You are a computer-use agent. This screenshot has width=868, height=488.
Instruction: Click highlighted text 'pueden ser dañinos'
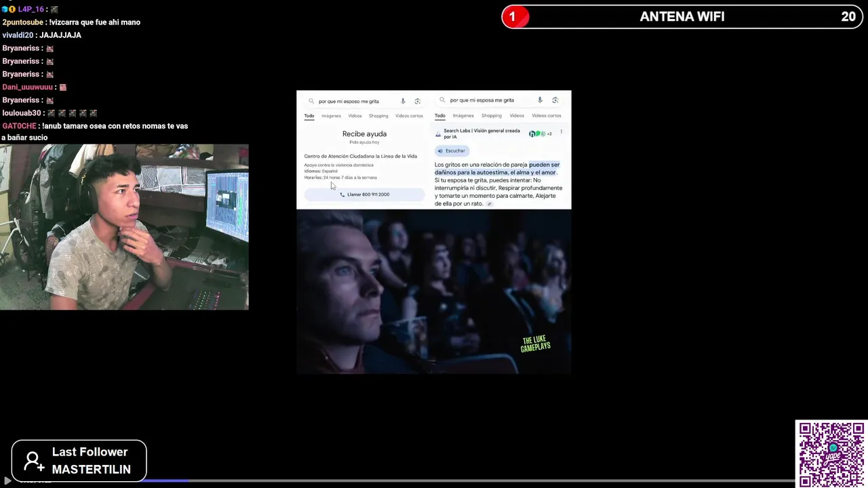[x=497, y=169]
